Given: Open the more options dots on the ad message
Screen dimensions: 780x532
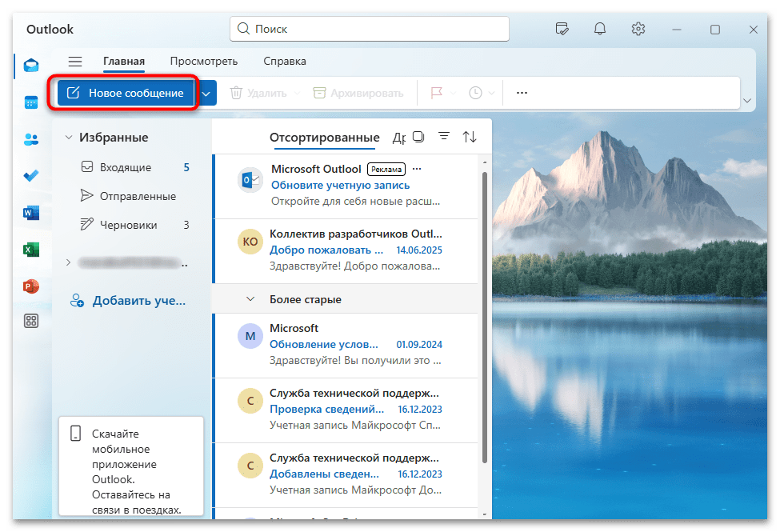Looking at the screenshot, I should [x=417, y=170].
